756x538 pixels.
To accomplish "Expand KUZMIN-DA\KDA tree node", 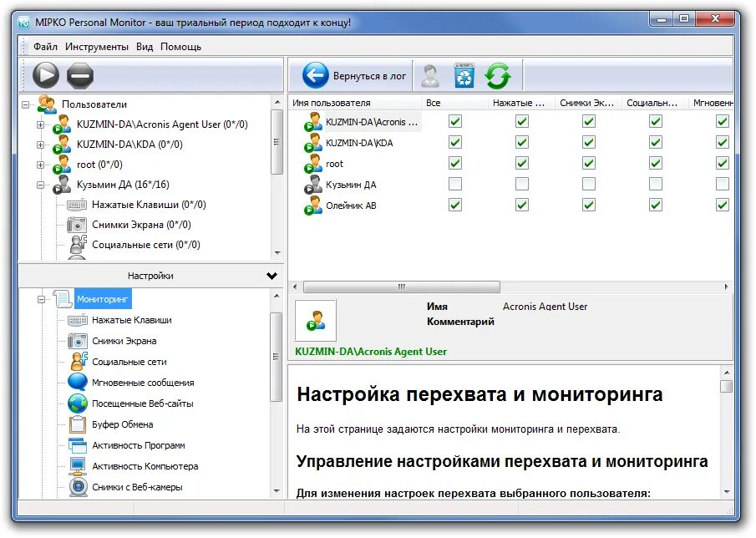I will coord(40,145).
